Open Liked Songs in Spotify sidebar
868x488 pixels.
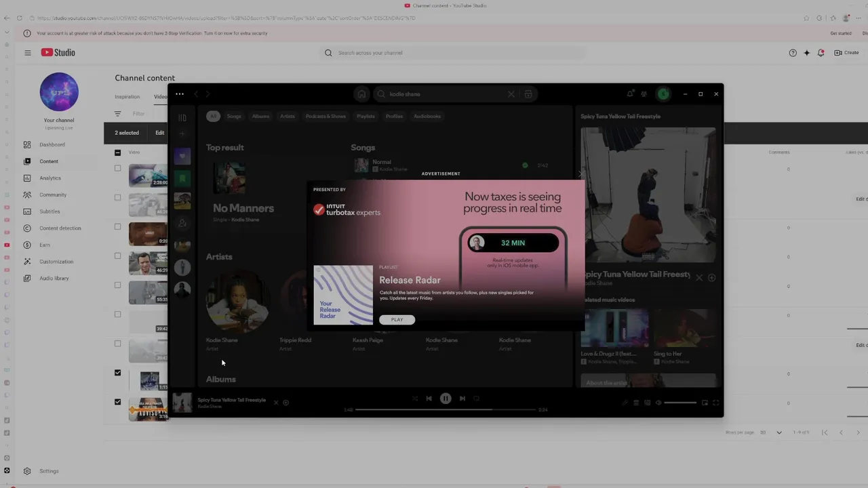(x=182, y=157)
